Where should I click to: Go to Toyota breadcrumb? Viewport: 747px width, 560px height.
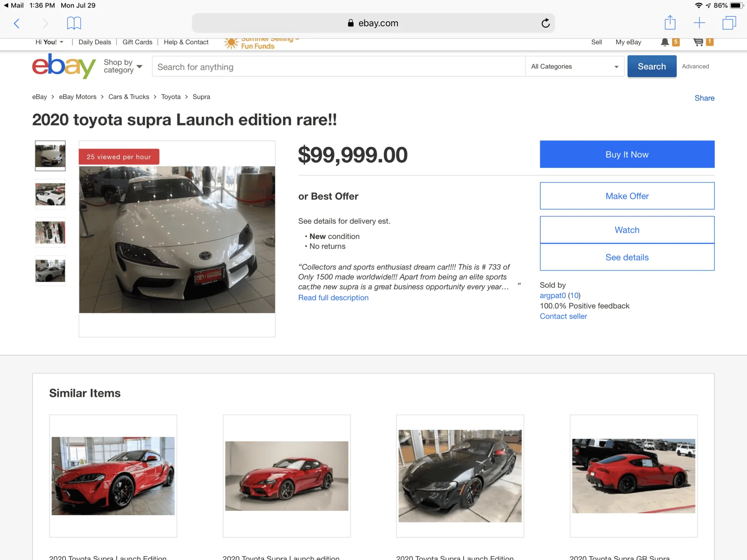[x=171, y=97]
